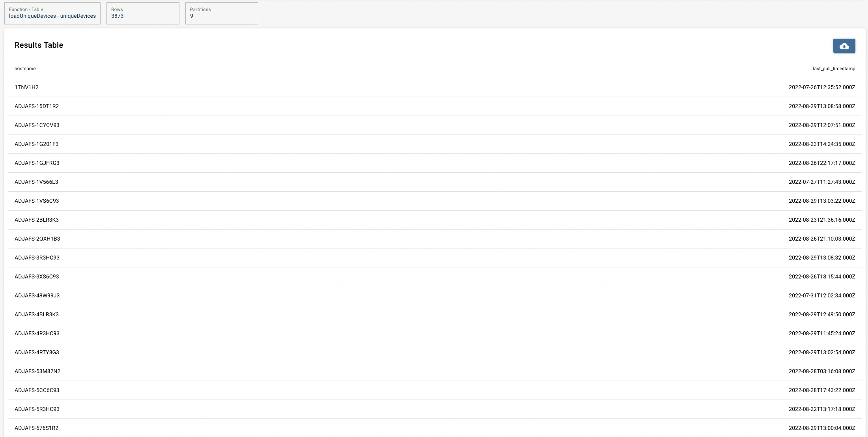The height and width of the screenshot is (437, 868).
Task: Click the last_poll_timestamp column header
Action: point(834,69)
